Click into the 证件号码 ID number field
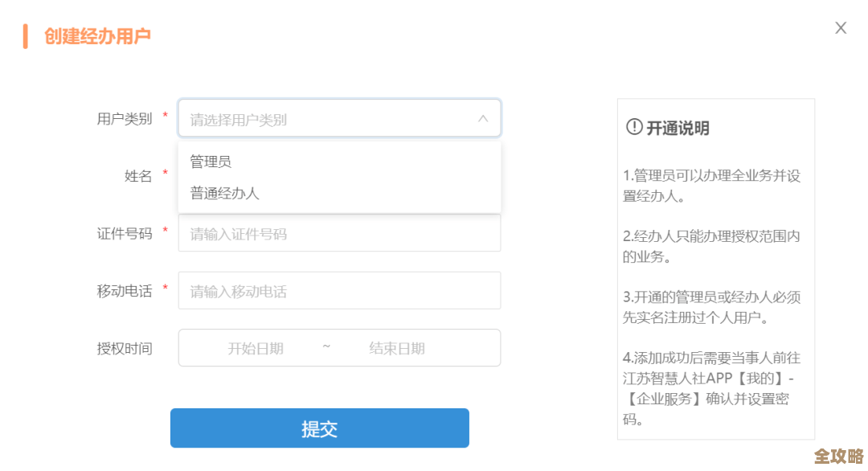 click(338, 234)
